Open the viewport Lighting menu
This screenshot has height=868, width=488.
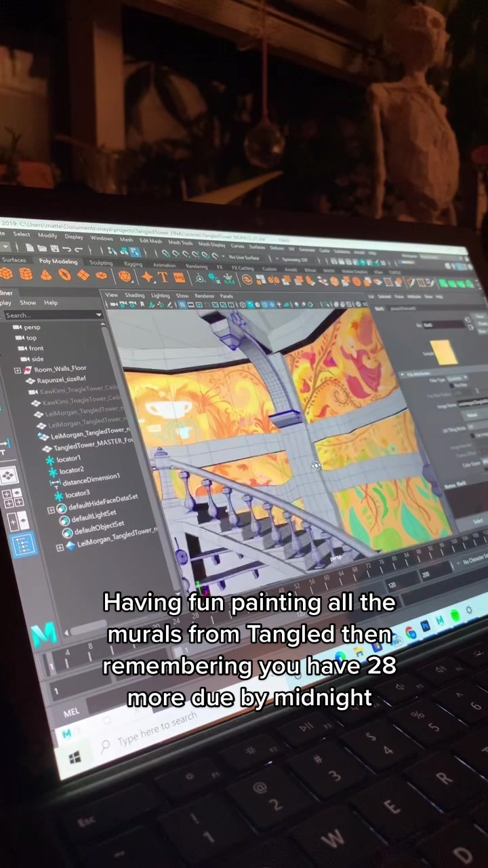161,296
